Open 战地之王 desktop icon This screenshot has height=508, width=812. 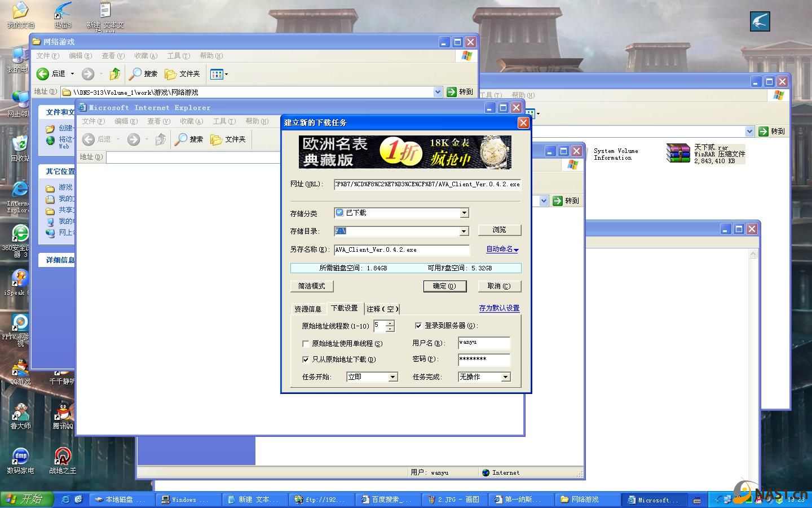pos(63,461)
